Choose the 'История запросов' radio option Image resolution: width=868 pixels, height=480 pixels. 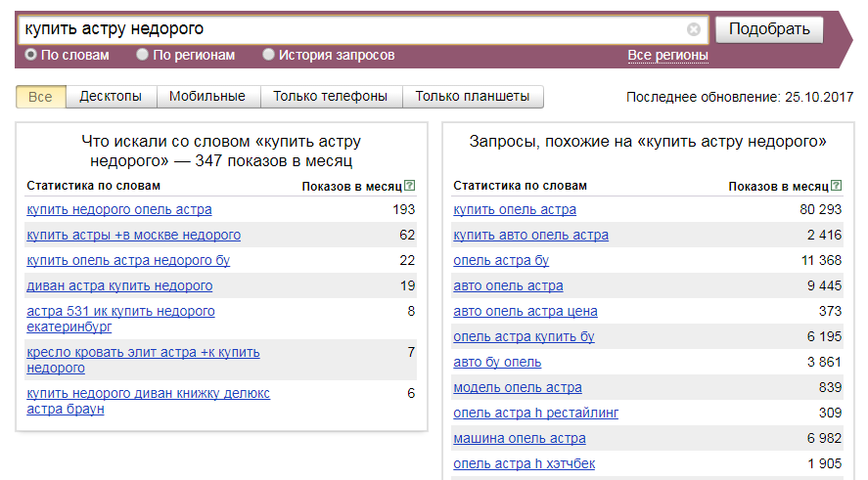269,55
